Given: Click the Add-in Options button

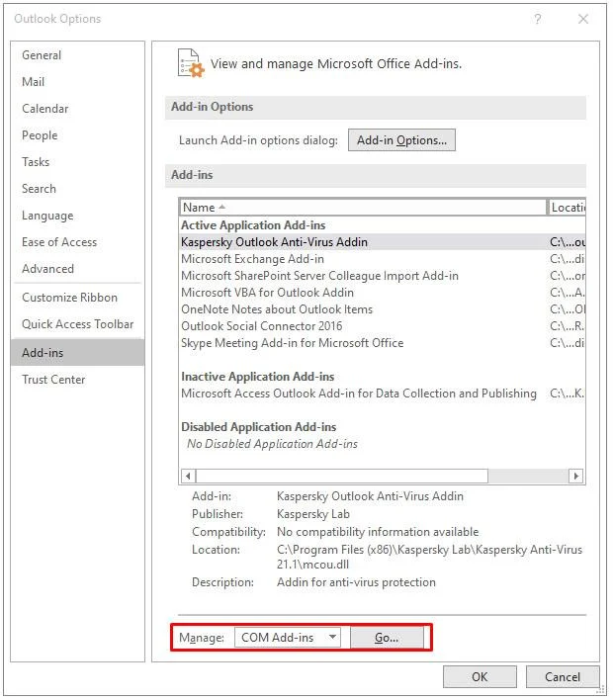Looking at the screenshot, I should 401,140.
